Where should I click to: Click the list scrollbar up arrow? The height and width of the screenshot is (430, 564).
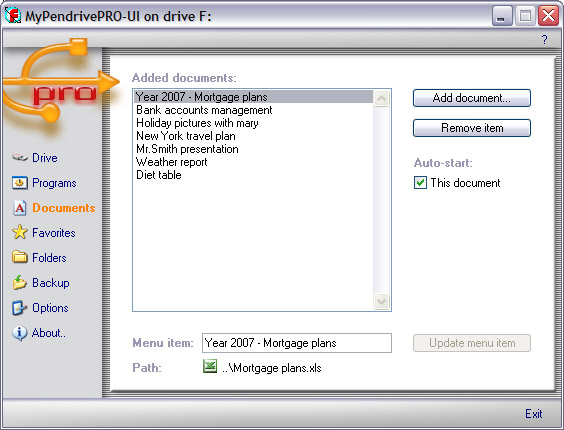(381, 98)
